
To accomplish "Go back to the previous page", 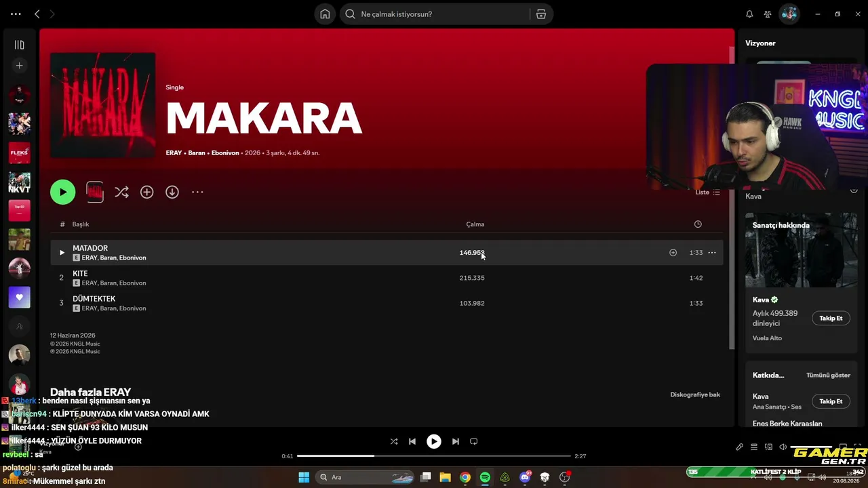I will (x=37, y=14).
